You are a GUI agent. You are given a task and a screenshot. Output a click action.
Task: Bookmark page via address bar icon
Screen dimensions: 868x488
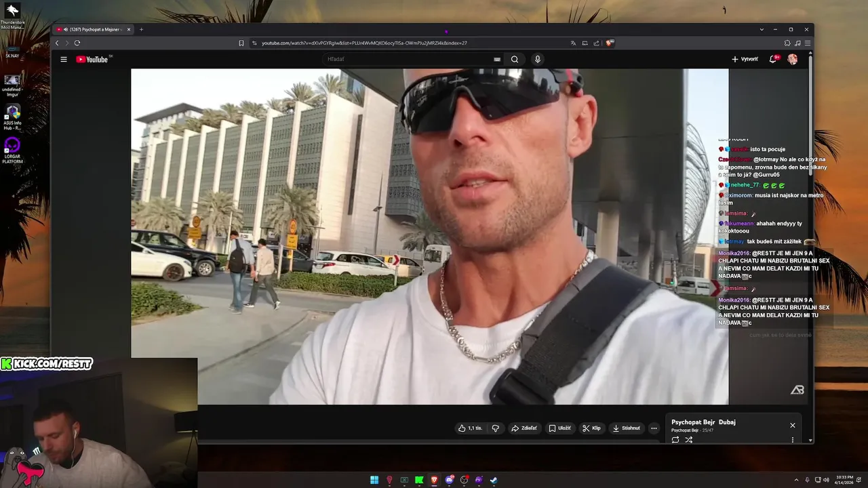click(x=241, y=43)
